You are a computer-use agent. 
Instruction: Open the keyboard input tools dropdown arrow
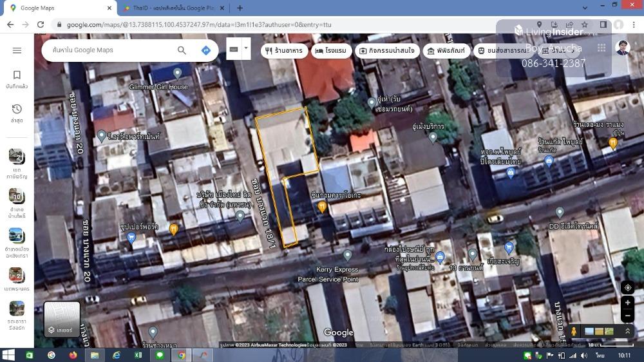click(x=245, y=49)
